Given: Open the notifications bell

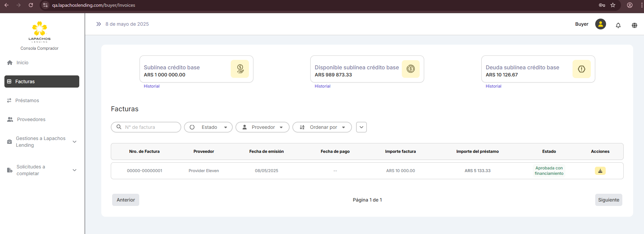Looking at the screenshot, I should (x=618, y=25).
